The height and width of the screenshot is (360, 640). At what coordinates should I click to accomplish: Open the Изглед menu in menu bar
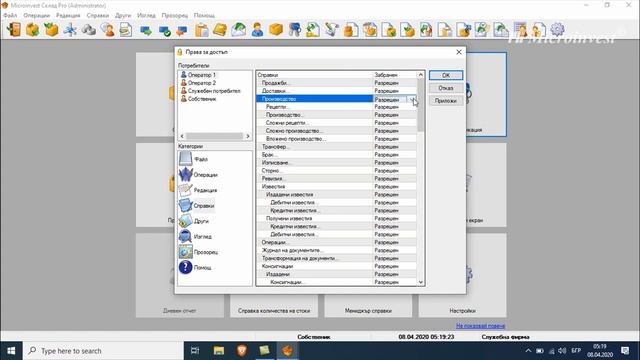[x=146, y=15]
